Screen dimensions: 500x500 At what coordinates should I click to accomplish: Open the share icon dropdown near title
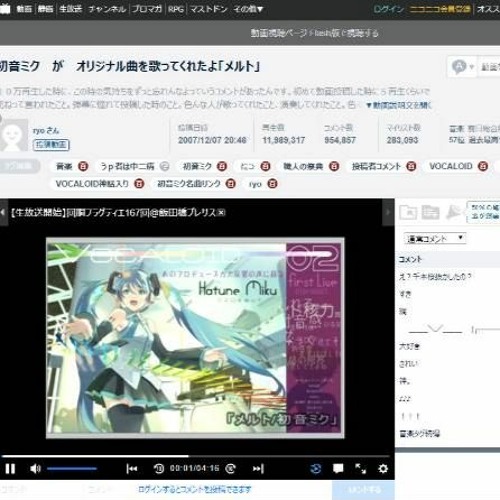[x=463, y=67]
